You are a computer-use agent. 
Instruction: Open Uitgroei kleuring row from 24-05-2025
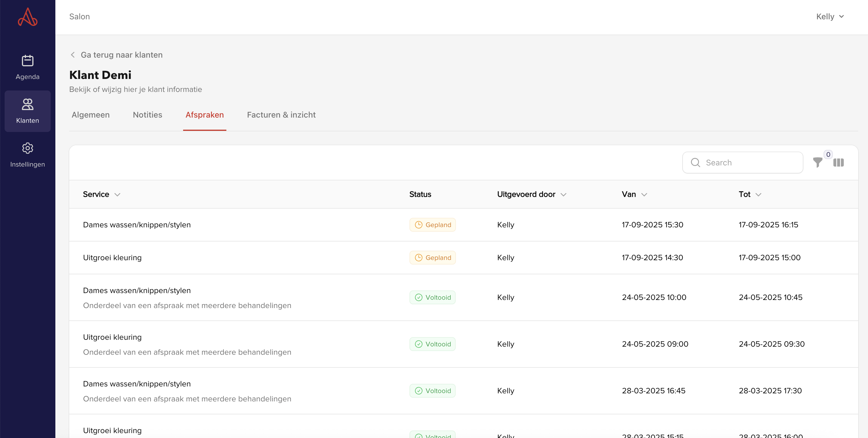[463, 344]
